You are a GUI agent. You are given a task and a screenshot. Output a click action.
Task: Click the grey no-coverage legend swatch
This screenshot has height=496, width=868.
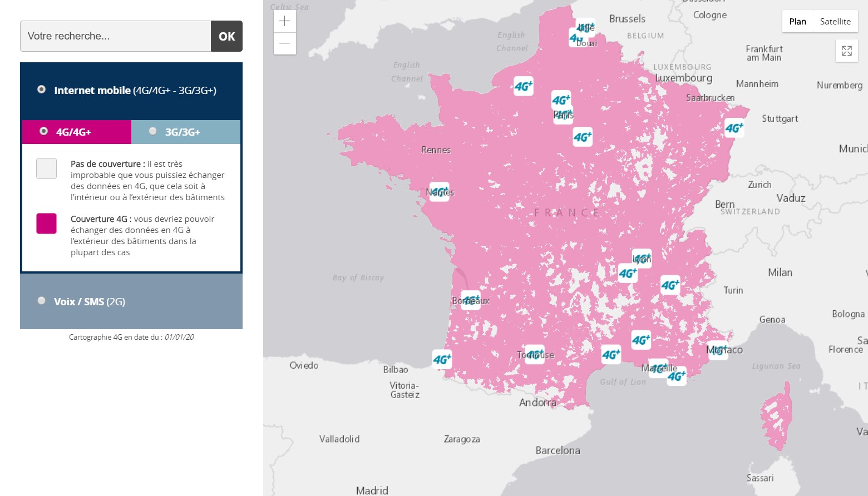pos(46,168)
